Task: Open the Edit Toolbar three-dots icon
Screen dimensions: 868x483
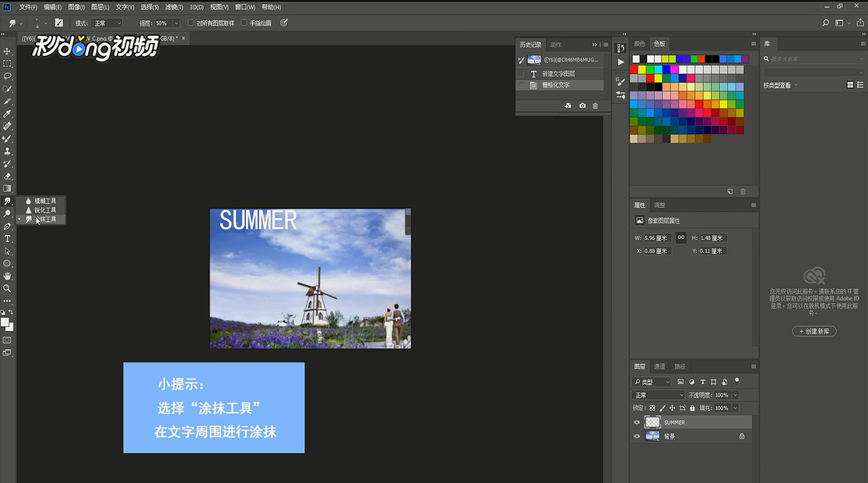Action: point(7,301)
